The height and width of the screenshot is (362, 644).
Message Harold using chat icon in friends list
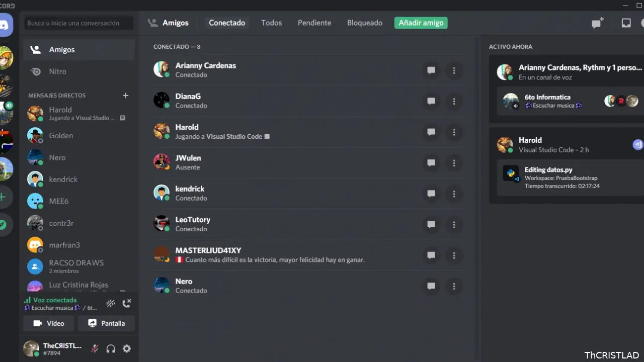coord(431,132)
